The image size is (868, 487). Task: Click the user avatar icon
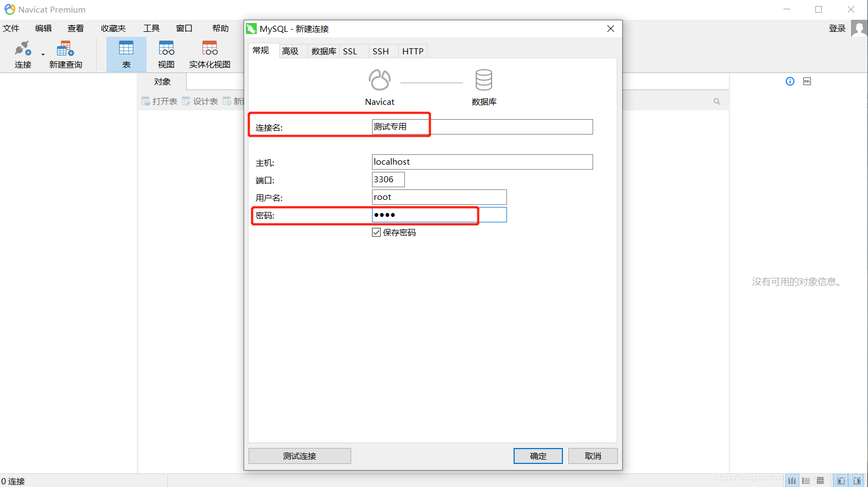(x=859, y=29)
